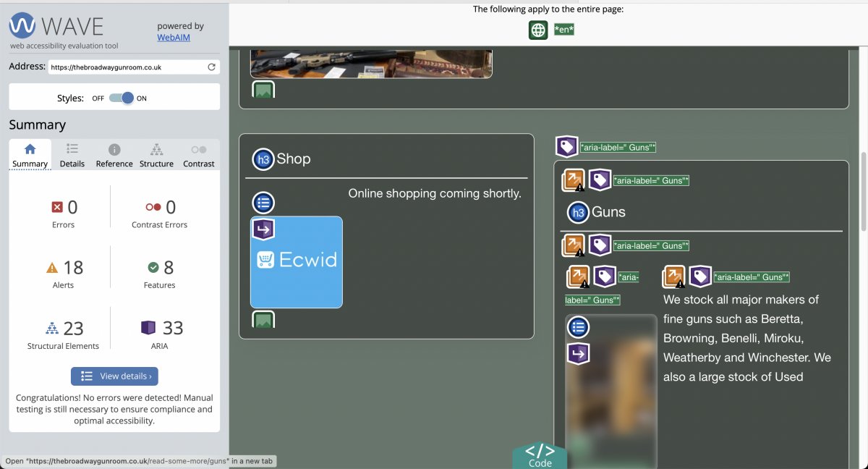Click the purple ARIA arrow icon on Ecwid image
Screen dimensions: 868x469
point(263,229)
